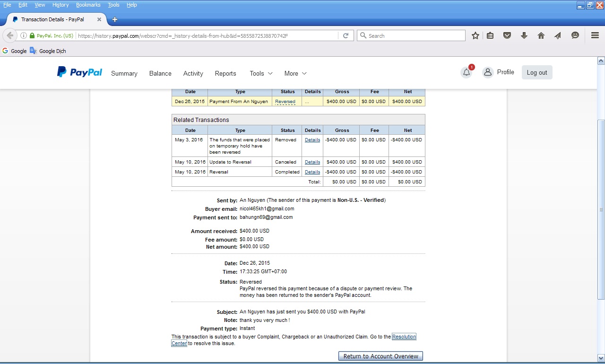Open the Bookmarks menu
The image size is (605, 364).
[88, 5]
